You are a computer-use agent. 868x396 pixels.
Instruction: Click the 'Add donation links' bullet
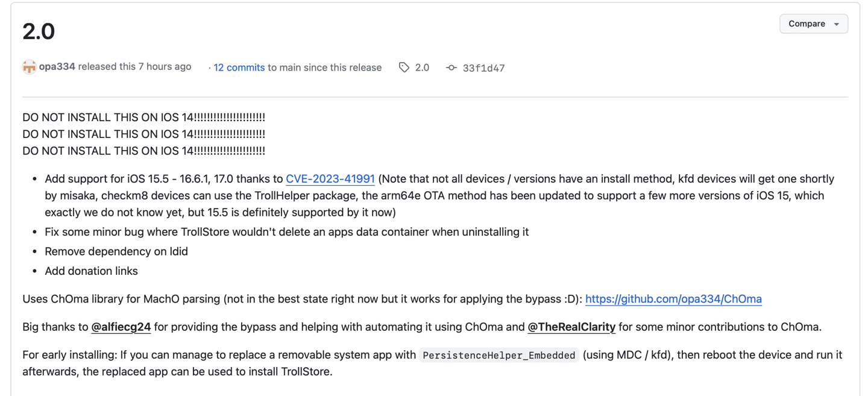tap(91, 271)
